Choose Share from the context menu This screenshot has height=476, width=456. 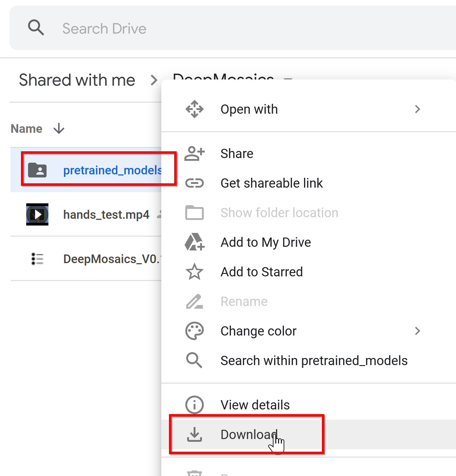pyautogui.click(x=237, y=153)
